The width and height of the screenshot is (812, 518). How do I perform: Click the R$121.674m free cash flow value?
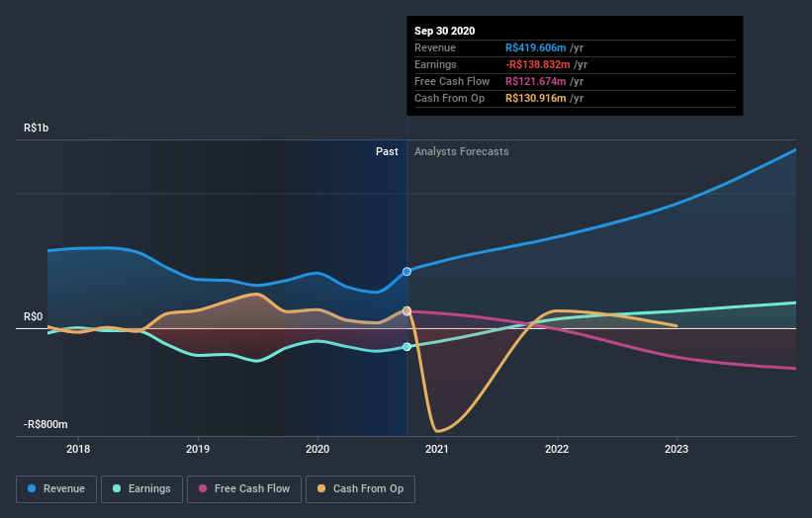[x=535, y=81]
